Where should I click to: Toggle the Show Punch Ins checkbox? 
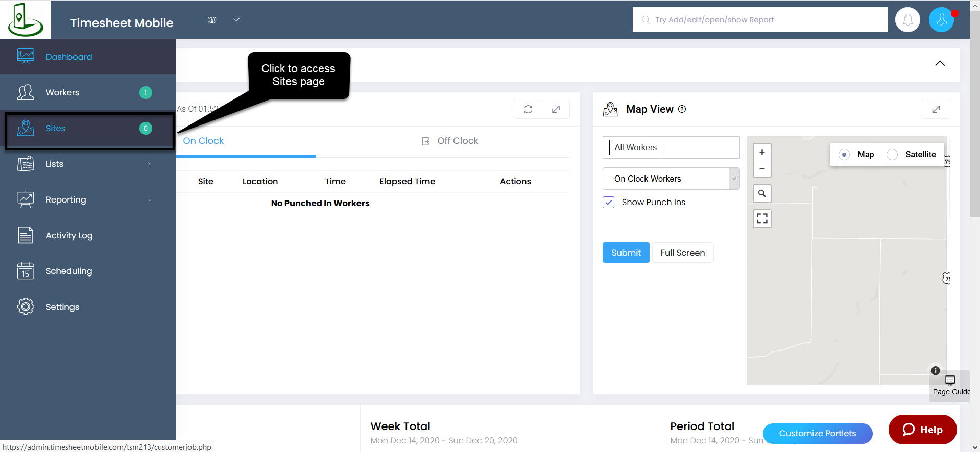coord(609,203)
